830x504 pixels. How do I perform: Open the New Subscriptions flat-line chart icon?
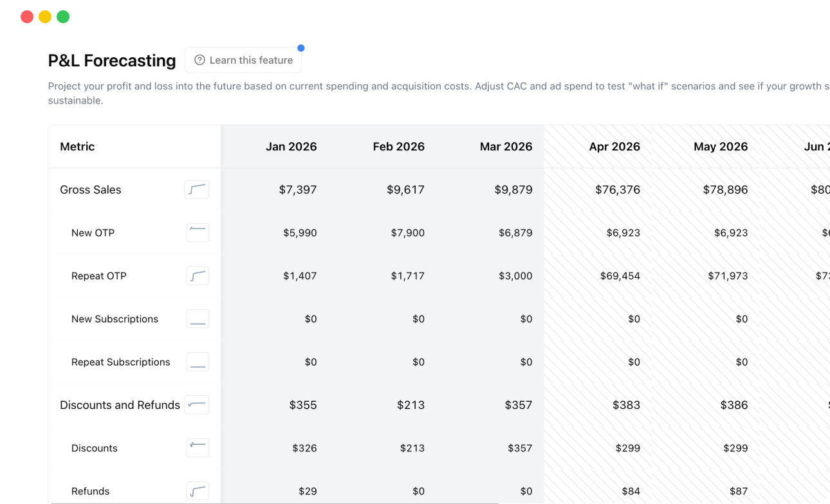tap(197, 318)
